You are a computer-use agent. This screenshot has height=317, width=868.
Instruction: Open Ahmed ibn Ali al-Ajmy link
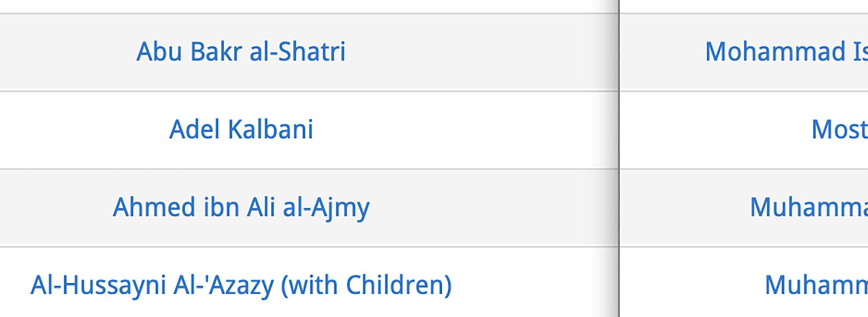tap(241, 208)
